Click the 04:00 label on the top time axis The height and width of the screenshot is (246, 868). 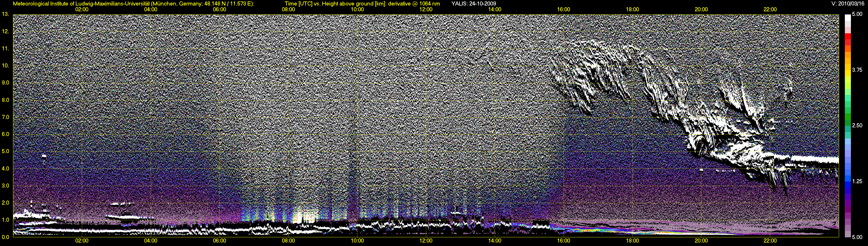point(151,10)
